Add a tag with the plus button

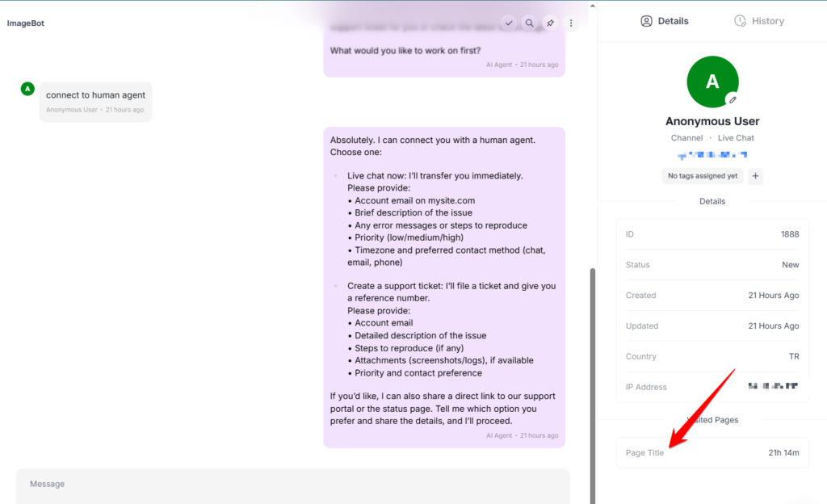756,175
